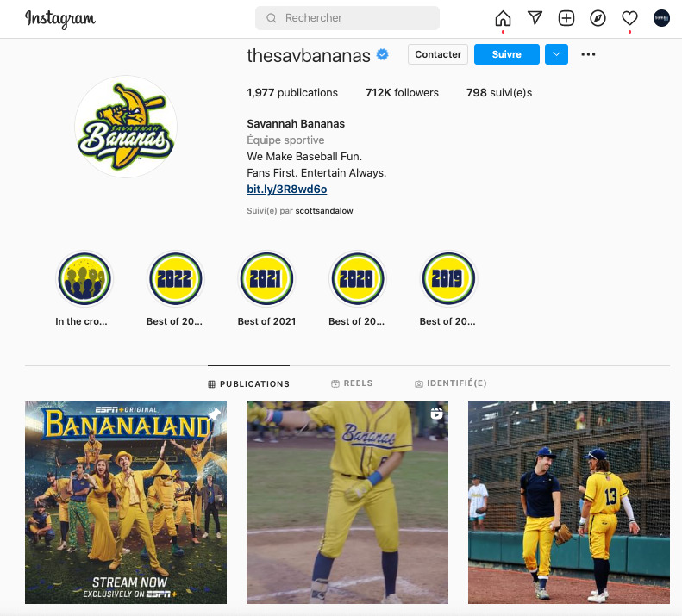Open direct messages paper plane icon
Viewport: 682px width, 616px height.
point(535,18)
